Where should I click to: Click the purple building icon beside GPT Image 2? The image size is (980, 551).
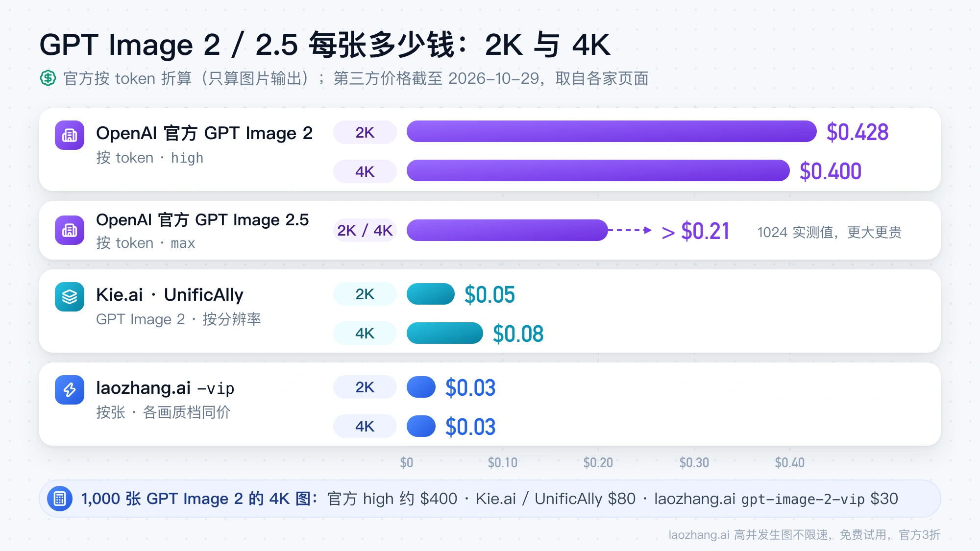tap(70, 135)
